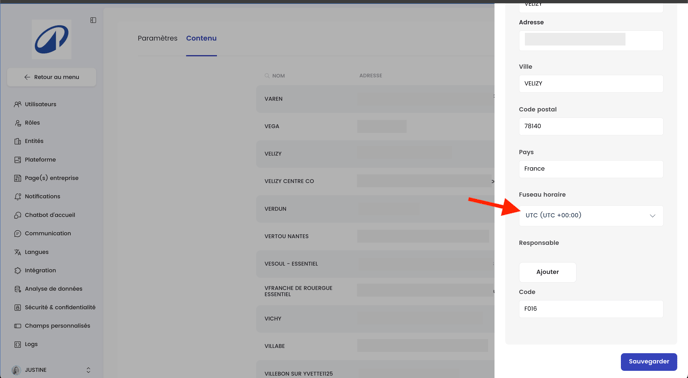Click the company logo
Image resolution: width=688 pixels, height=378 pixels.
(x=51, y=39)
